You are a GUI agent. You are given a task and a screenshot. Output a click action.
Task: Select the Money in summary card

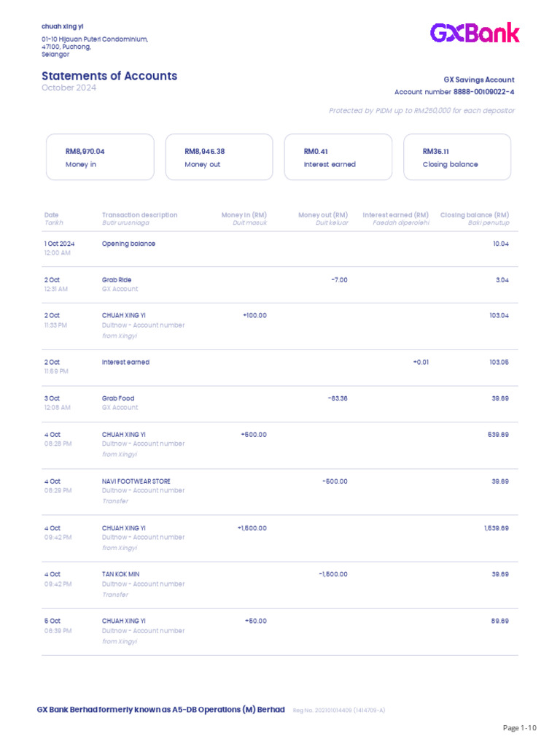pos(100,157)
